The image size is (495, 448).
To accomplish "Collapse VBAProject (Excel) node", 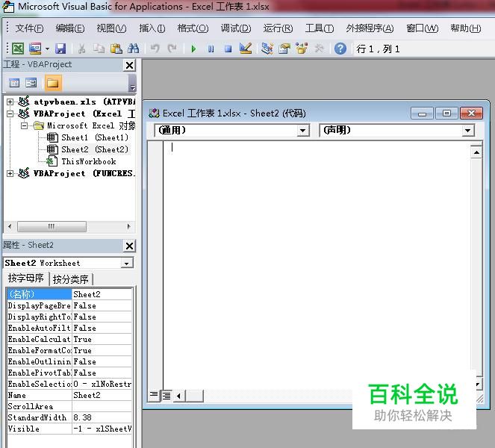I will [x=10, y=113].
